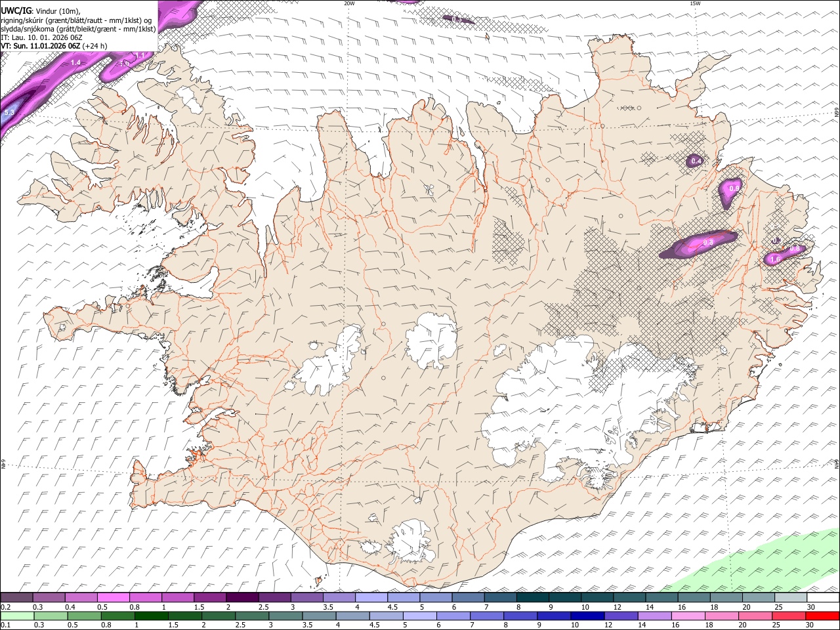This screenshot has width=840, height=630.
Task: Click the bottom-row red swatch after 30
Action: pyautogui.click(x=822, y=616)
